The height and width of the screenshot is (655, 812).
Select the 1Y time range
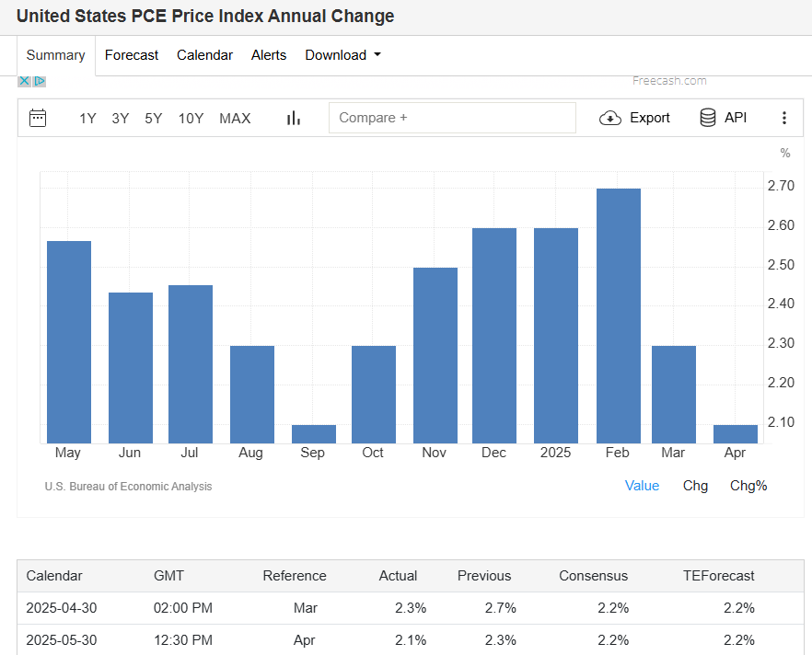click(x=87, y=119)
